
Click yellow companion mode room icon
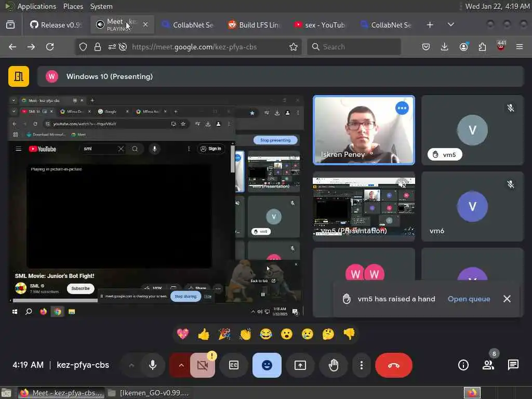click(x=19, y=76)
